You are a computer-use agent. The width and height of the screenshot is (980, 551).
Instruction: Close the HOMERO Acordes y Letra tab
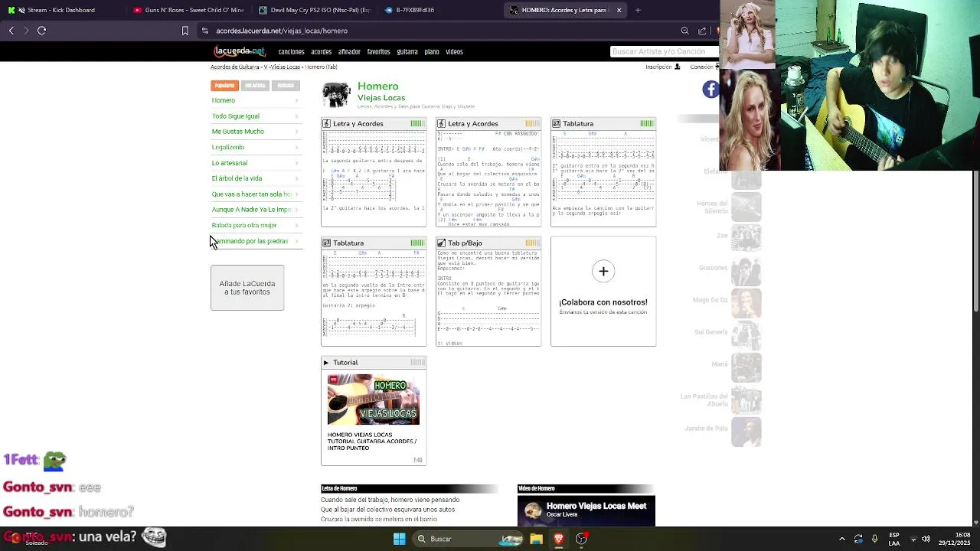point(619,10)
